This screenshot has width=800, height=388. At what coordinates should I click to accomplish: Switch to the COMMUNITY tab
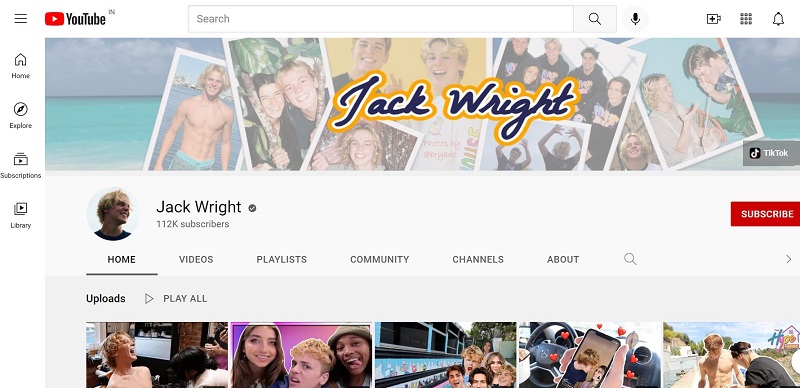380,259
